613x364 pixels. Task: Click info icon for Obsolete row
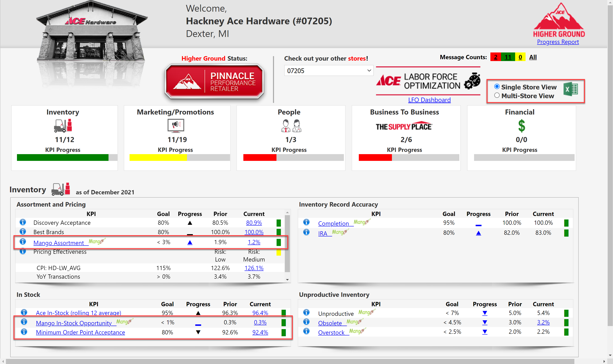click(x=306, y=322)
